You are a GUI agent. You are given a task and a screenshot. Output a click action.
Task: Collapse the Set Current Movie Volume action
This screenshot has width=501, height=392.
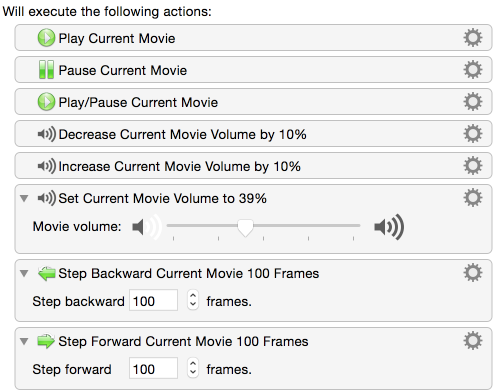pyautogui.click(x=24, y=198)
